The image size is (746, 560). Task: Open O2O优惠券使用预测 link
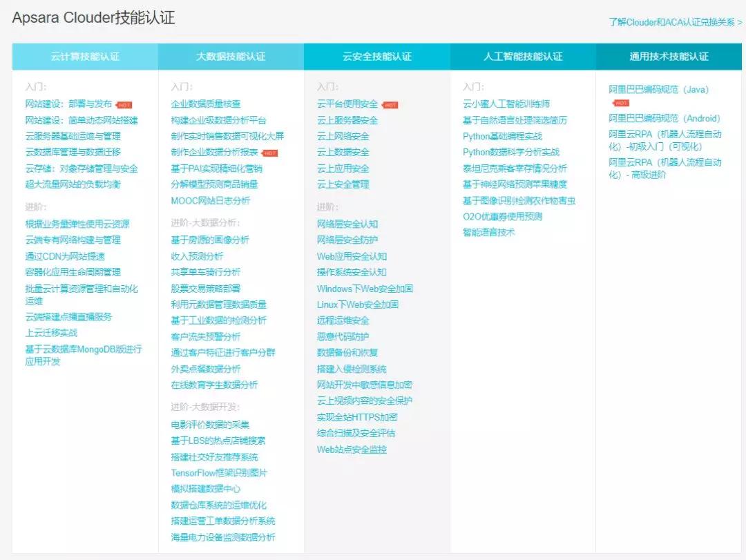click(502, 217)
